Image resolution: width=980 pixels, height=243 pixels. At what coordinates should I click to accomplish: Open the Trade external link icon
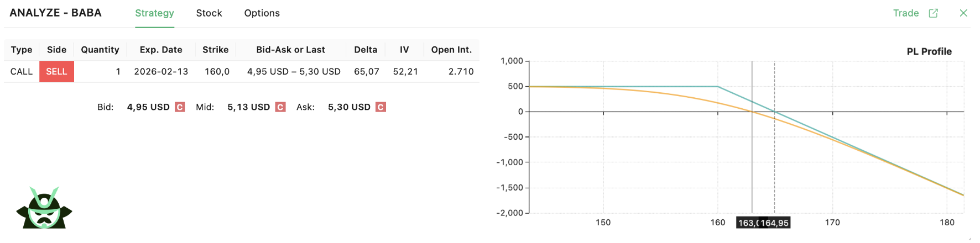[x=934, y=13]
